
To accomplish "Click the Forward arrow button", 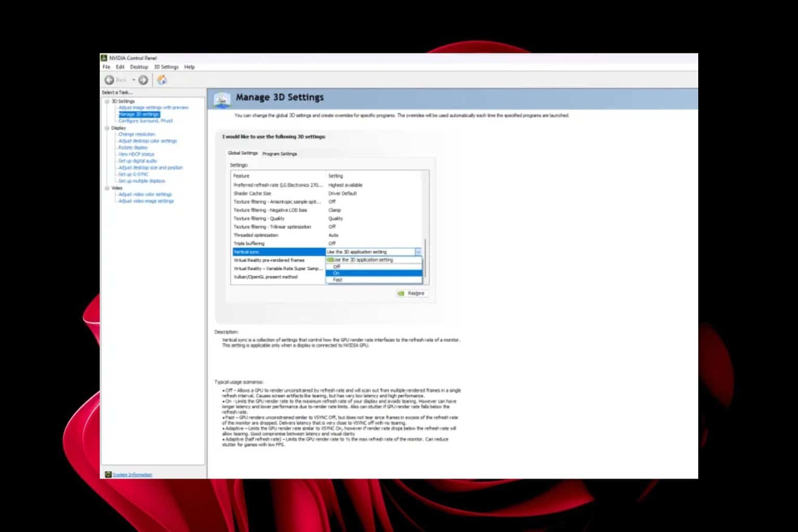I will pos(143,80).
